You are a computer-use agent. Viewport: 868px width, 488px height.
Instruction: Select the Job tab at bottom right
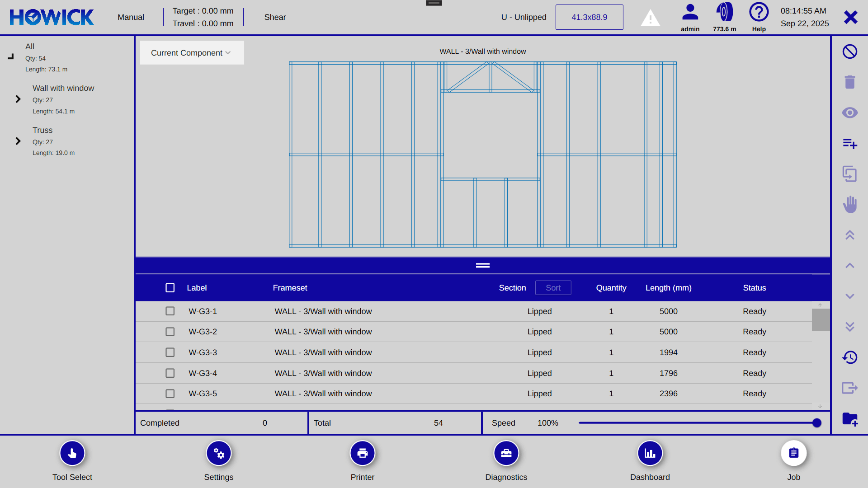[793, 453]
